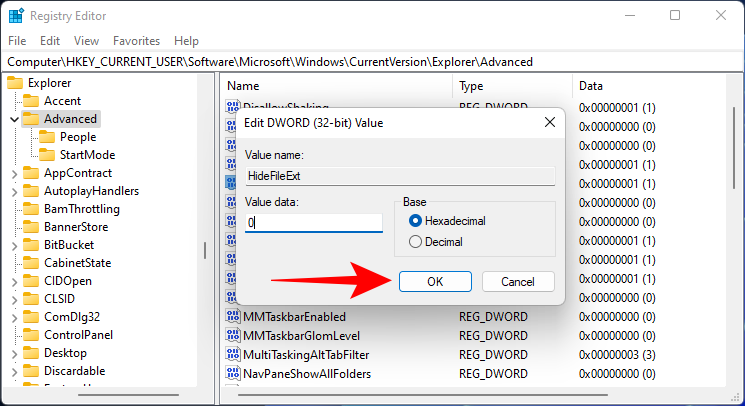The height and width of the screenshot is (406, 745).
Task: Select the AutoplayHandlers folder icon
Action: (x=31, y=191)
